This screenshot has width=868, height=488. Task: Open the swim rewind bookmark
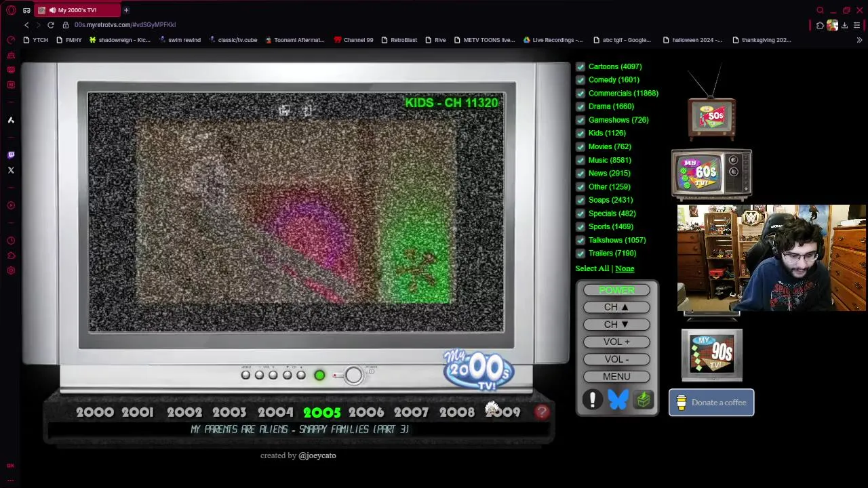coord(180,40)
